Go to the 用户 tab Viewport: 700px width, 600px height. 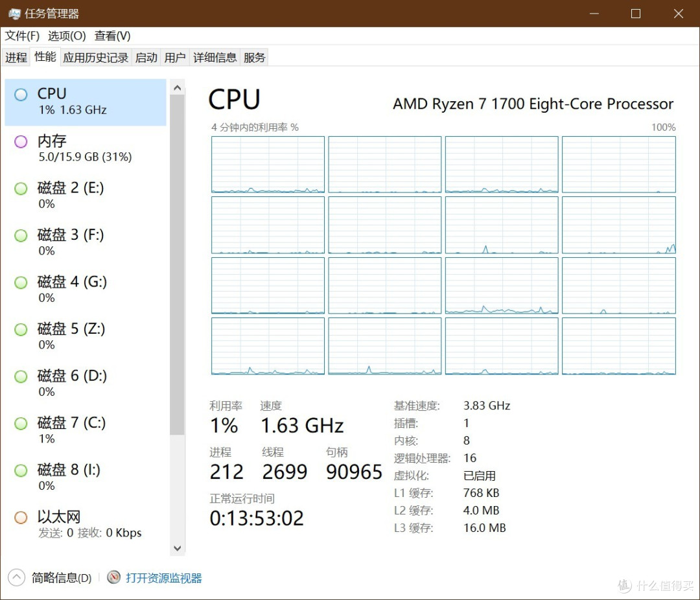coord(175,58)
